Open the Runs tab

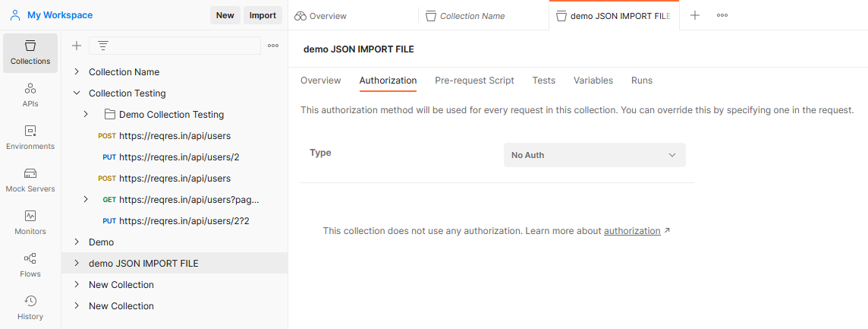[642, 81]
